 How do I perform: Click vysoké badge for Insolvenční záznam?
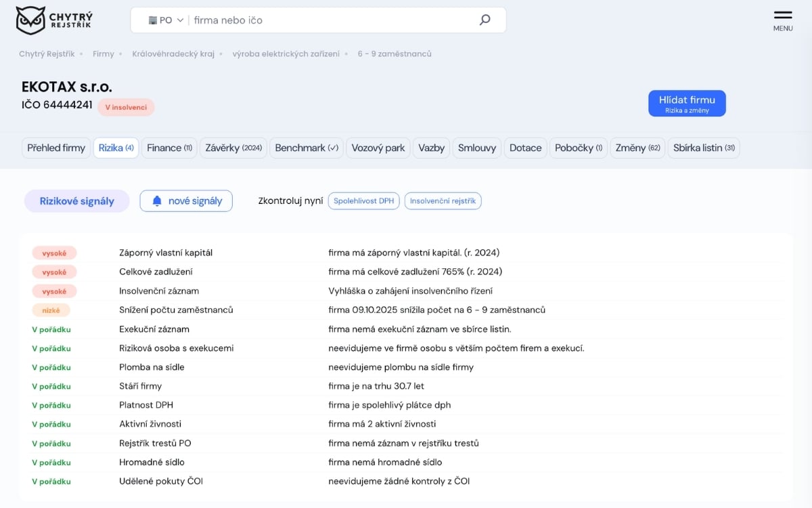[54, 291]
